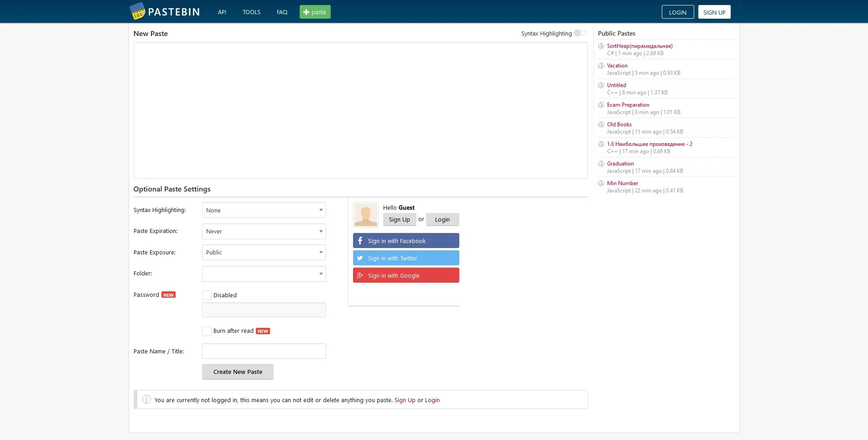This screenshot has height=440, width=868.
Task: Click the globe icon next to Vacation paste
Action: [x=601, y=65]
